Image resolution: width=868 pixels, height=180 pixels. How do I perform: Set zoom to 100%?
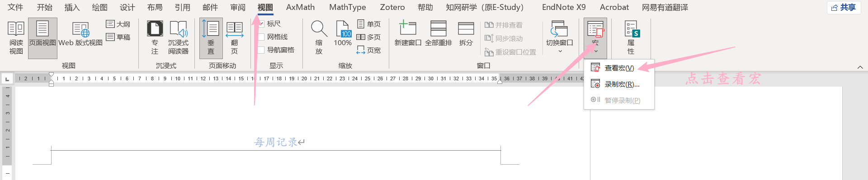[343, 33]
